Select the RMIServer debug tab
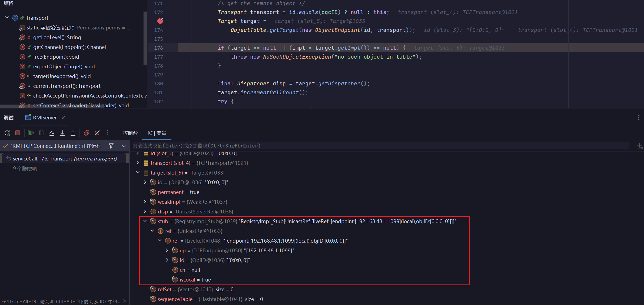 (45, 118)
